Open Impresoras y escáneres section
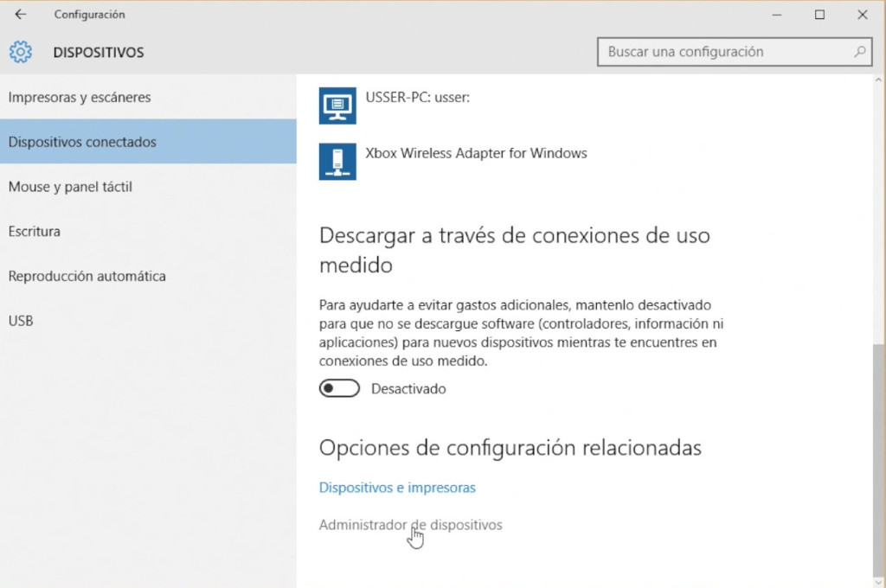Viewport: 886px width, 588px height. [x=80, y=98]
